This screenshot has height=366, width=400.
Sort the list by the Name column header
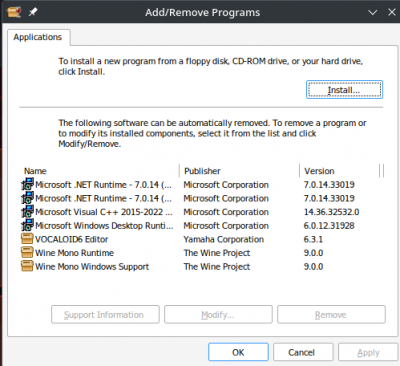[100, 171]
